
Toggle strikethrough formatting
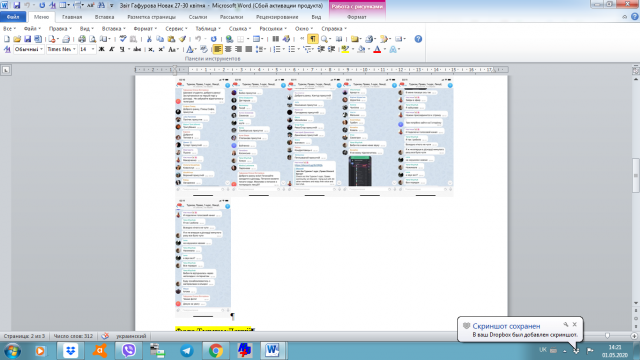[x=137, y=49]
